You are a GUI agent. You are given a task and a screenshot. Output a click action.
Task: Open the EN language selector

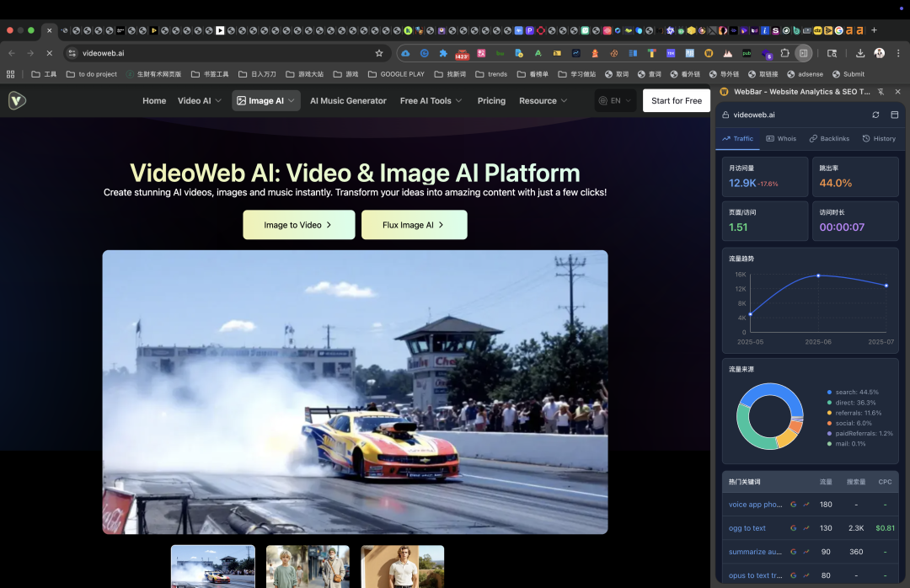(x=614, y=100)
